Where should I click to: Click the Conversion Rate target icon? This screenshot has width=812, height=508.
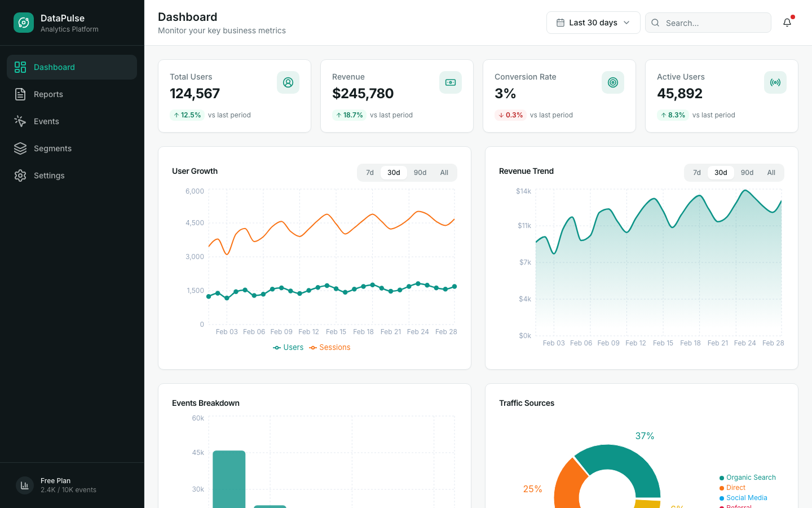[613, 82]
